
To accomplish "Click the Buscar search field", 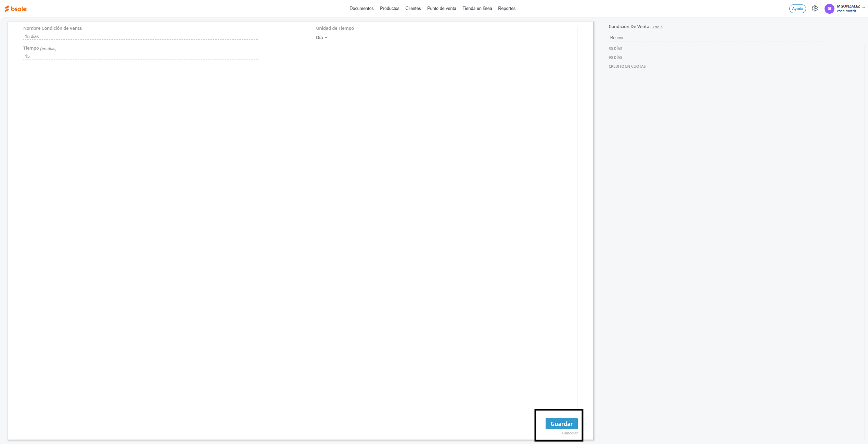I will (715, 38).
